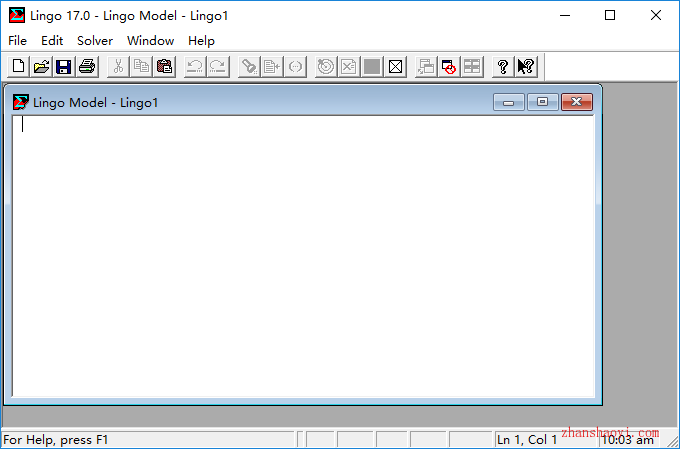Paste from clipboard icon in toolbar

pyautogui.click(x=164, y=66)
